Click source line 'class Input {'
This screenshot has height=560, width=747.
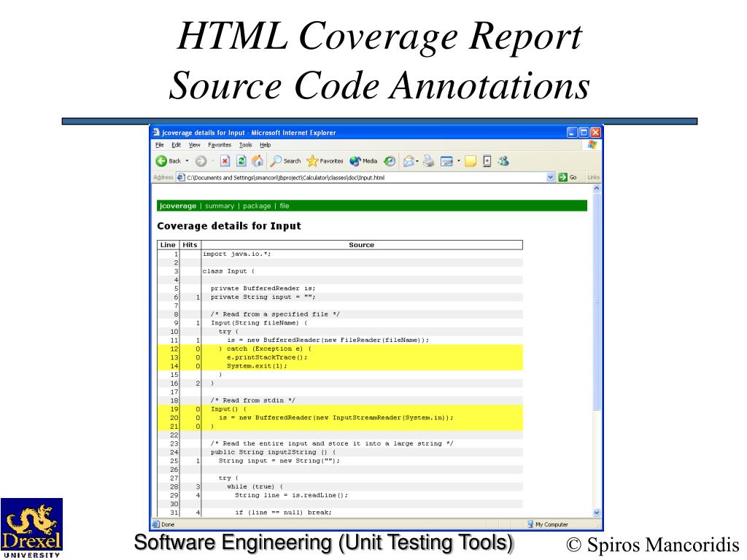pos(228,271)
